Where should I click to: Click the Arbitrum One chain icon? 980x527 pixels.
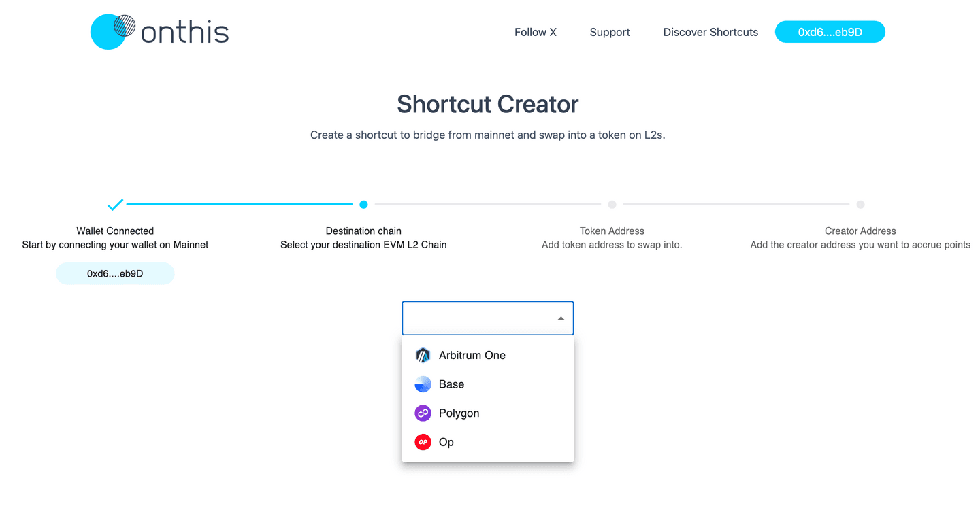(x=423, y=355)
